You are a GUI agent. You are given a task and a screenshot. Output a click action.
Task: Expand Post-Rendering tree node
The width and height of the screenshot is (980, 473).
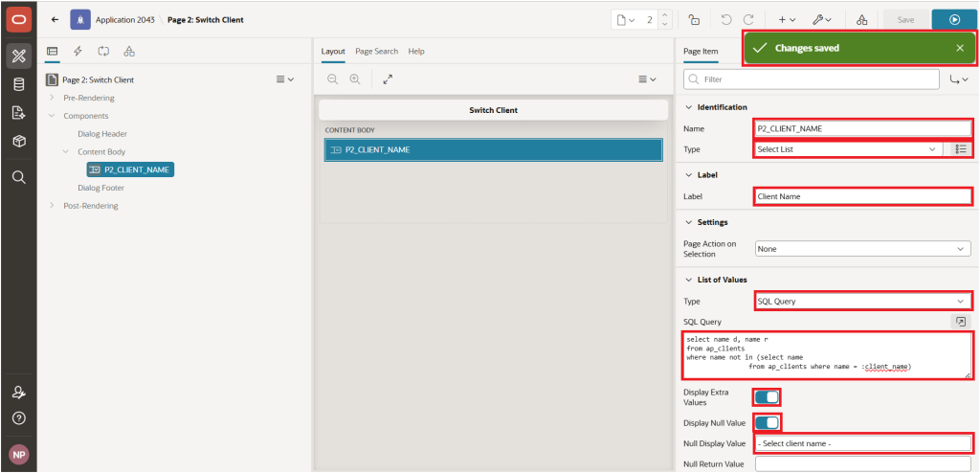coord(52,205)
